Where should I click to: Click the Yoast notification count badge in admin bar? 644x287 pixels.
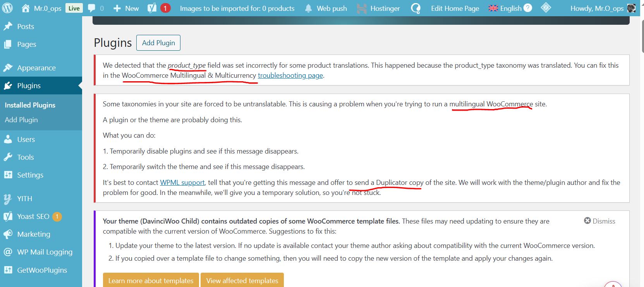[x=165, y=8]
